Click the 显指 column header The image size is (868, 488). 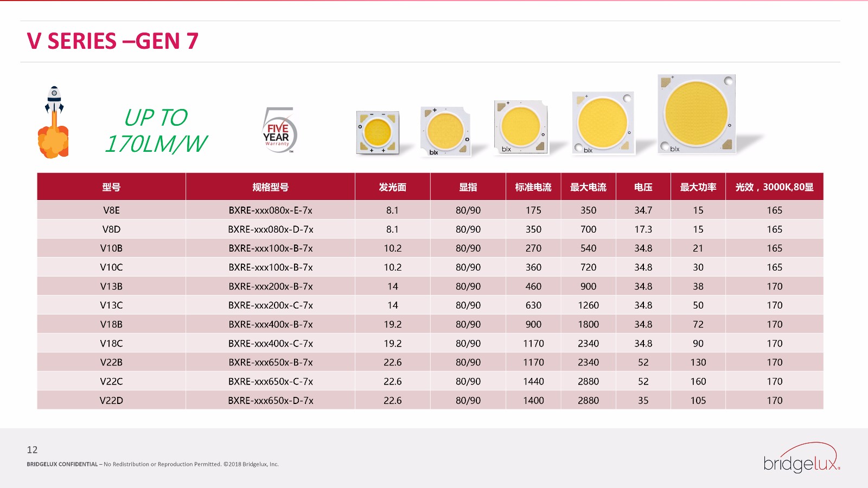(x=468, y=187)
